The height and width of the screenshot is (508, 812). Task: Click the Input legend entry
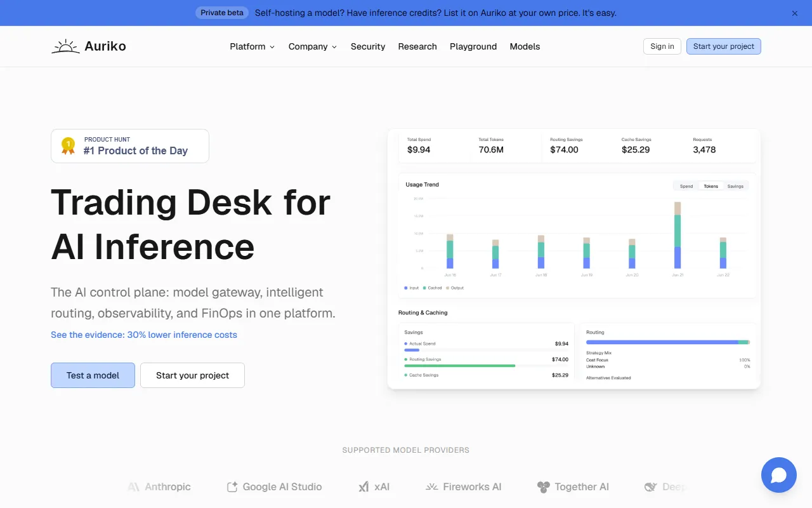[x=412, y=288]
